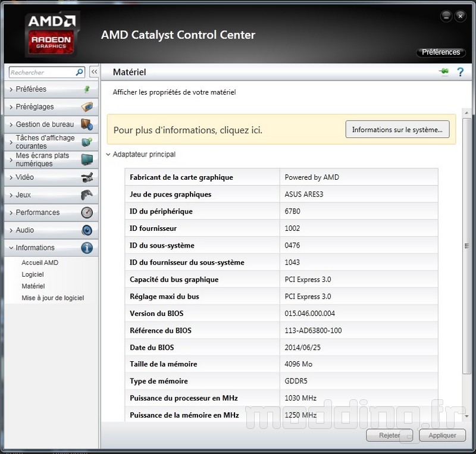Viewport: 476px width, 454px height.
Task: Click the Audio speaker icon
Action: coord(87,230)
